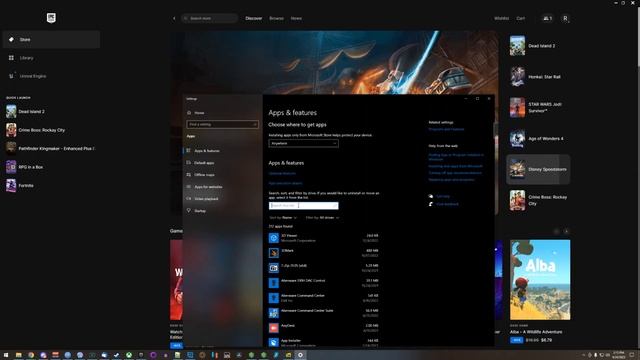
Task: Select Crime Boss: Rockay City in featured list
Action: tap(538, 200)
